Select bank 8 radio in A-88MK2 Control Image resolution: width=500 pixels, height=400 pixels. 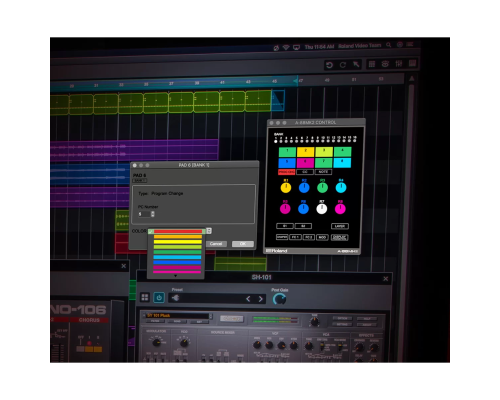[x=313, y=141]
